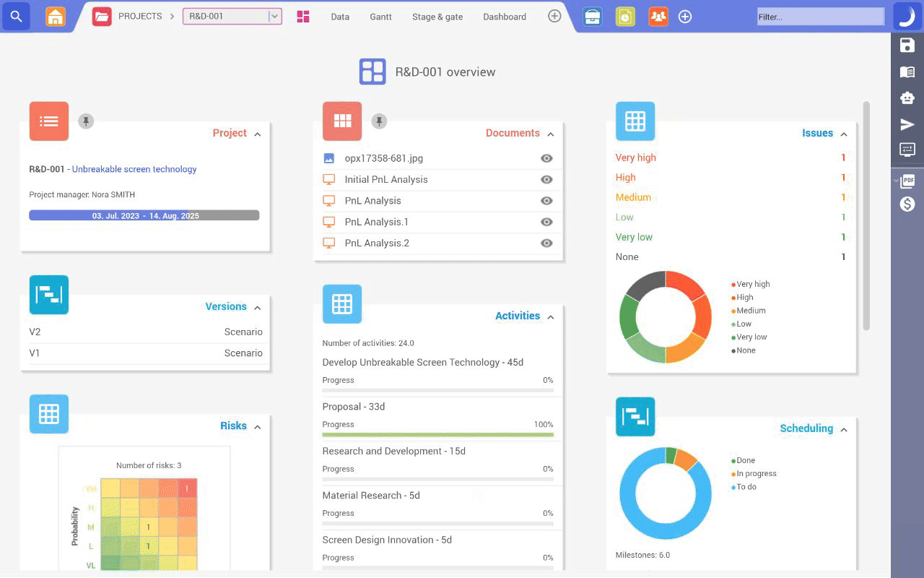Click the project date progress bar
This screenshot has height=578, width=924.
click(x=144, y=215)
